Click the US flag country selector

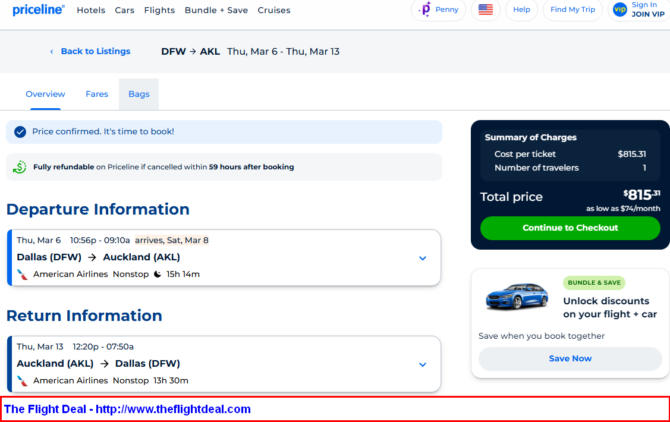coord(485,9)
